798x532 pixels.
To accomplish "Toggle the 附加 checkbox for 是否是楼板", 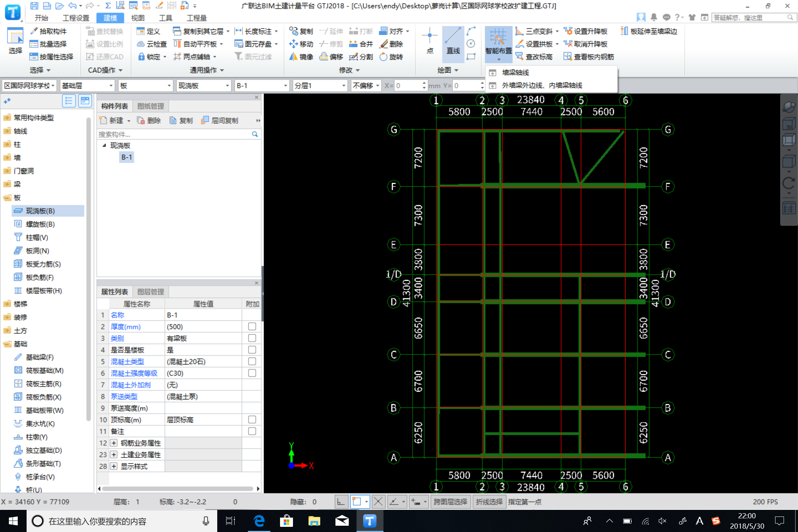I will coord(252,350).
